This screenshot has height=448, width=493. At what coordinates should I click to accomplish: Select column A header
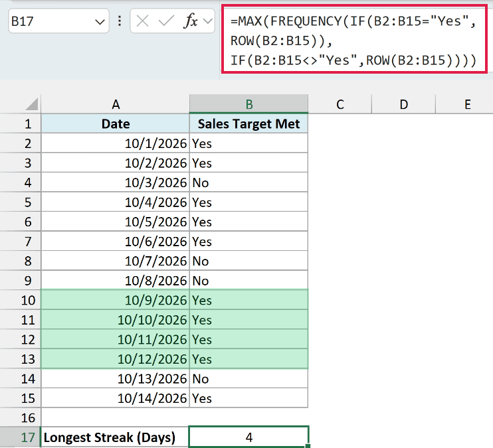(116, 104)
